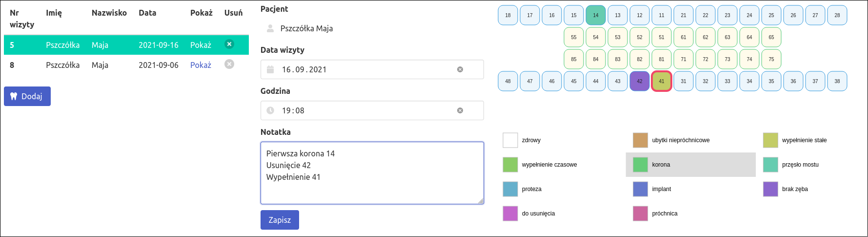Add a new visit with Dodaj
The image size is (868, 237).
click(x=27, y=96)
